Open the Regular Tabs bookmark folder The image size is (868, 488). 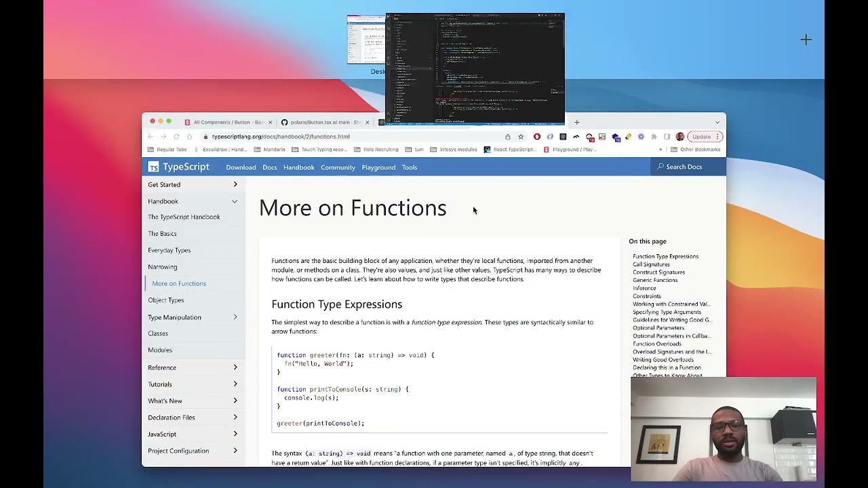coord(167,150)
